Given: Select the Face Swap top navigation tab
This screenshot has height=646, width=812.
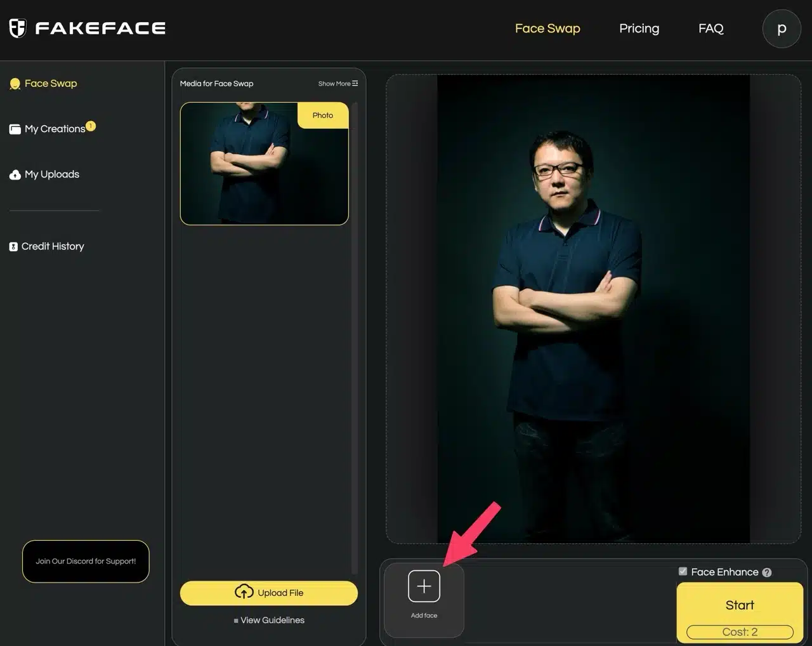Looking at the screenshot, I should [547, 29].
